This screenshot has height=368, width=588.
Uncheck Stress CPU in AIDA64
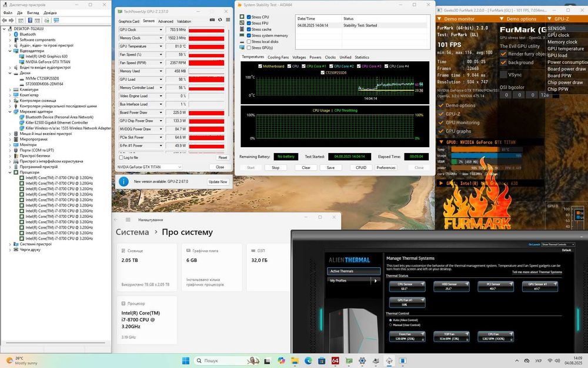[249, 17]
